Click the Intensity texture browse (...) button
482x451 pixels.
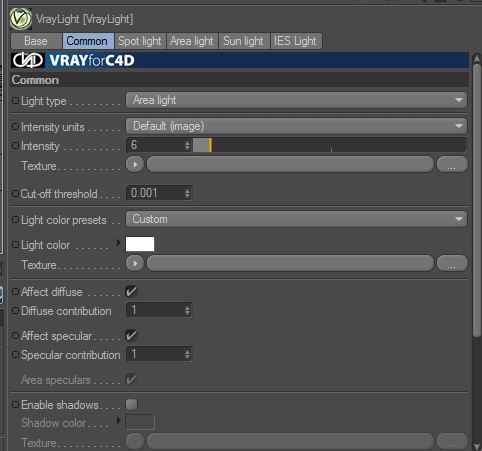click(x=452, y=164)
